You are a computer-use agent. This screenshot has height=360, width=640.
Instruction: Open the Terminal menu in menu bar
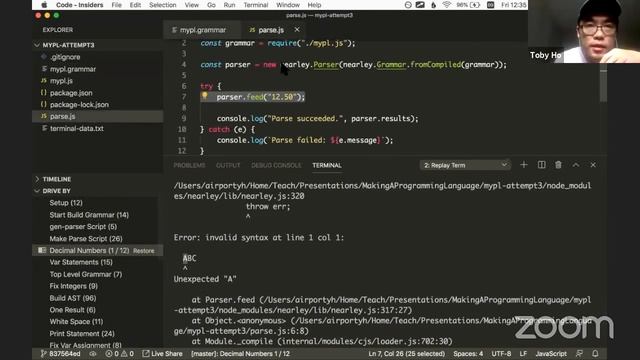(256, 5)
